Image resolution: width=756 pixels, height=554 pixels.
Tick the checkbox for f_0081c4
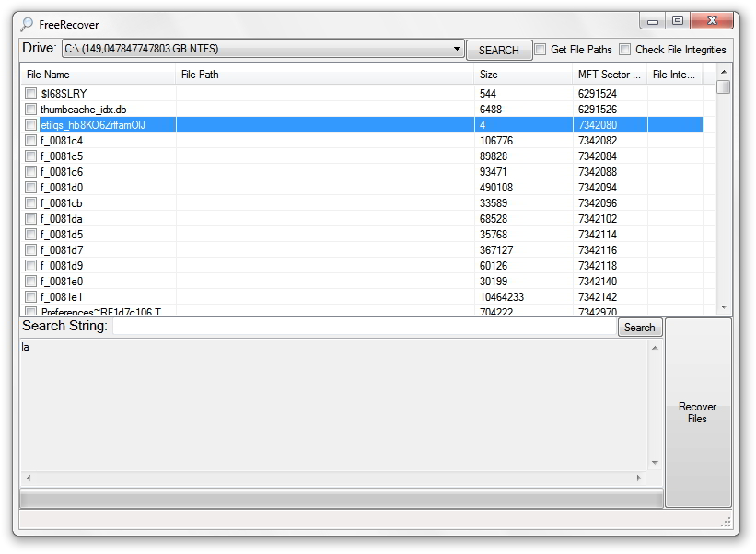pos(31,141)
